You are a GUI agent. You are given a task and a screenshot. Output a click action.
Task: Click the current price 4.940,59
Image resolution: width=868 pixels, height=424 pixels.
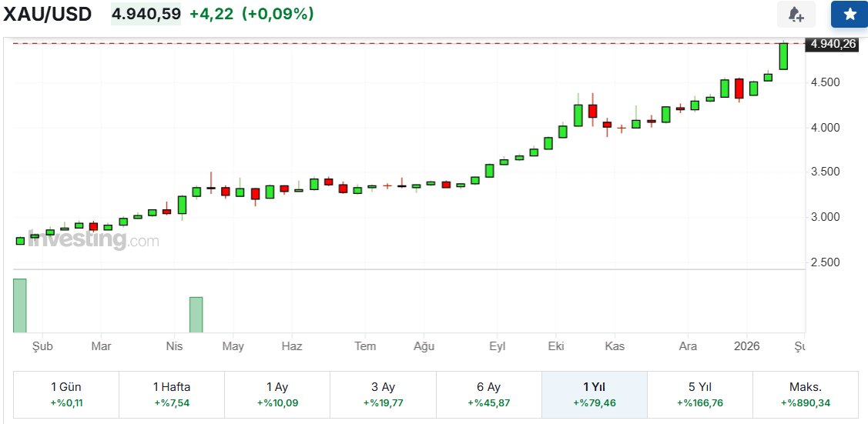coord(146,14)
